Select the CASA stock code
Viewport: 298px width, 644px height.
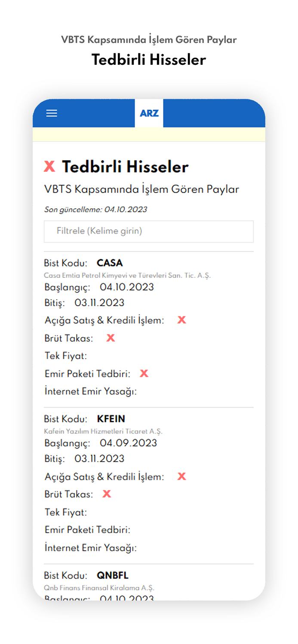pyautogui.click(x=110, y=263)
